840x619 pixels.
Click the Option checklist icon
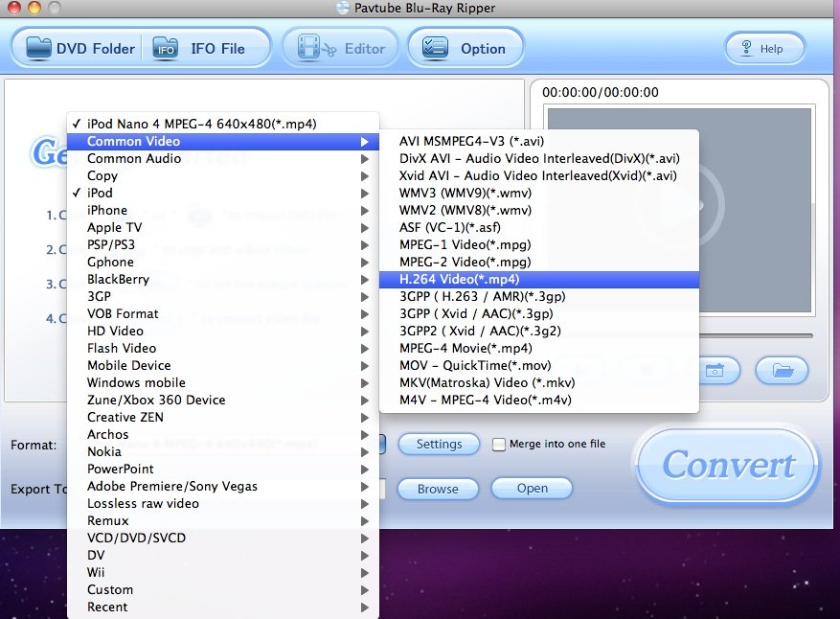coord(435,48)
